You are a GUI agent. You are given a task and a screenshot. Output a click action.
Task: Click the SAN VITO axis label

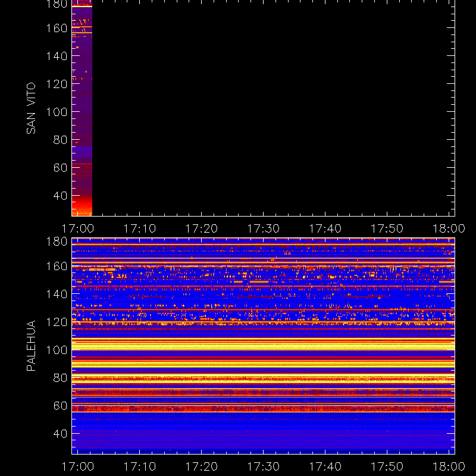click(x=31, y=108)
